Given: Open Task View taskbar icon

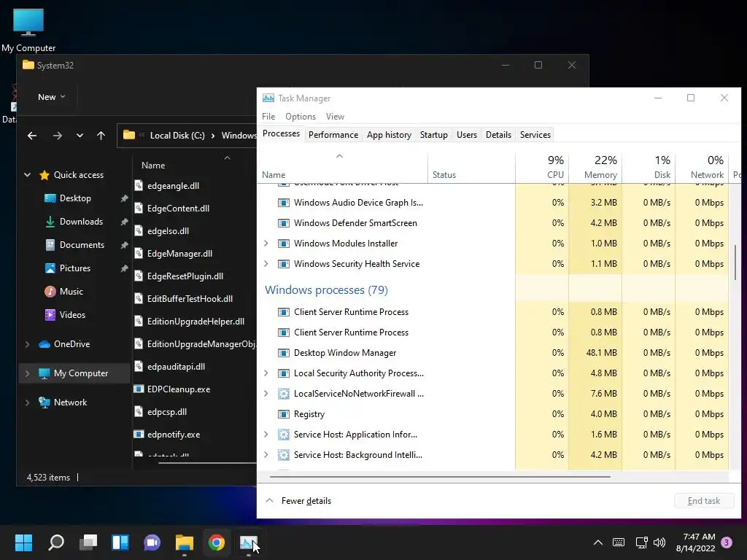Looking at the screenshot, I should 88,542.
